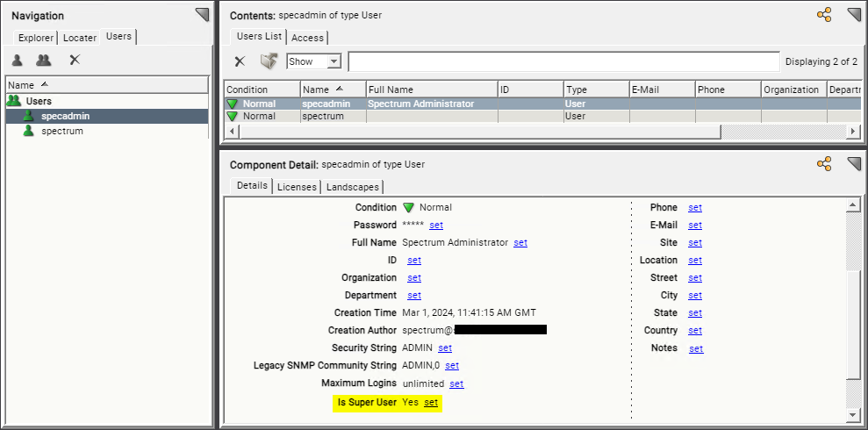Click share icon in Contents panel header
The width and height of the screenshot is (868, 430).
coord(823,15)
